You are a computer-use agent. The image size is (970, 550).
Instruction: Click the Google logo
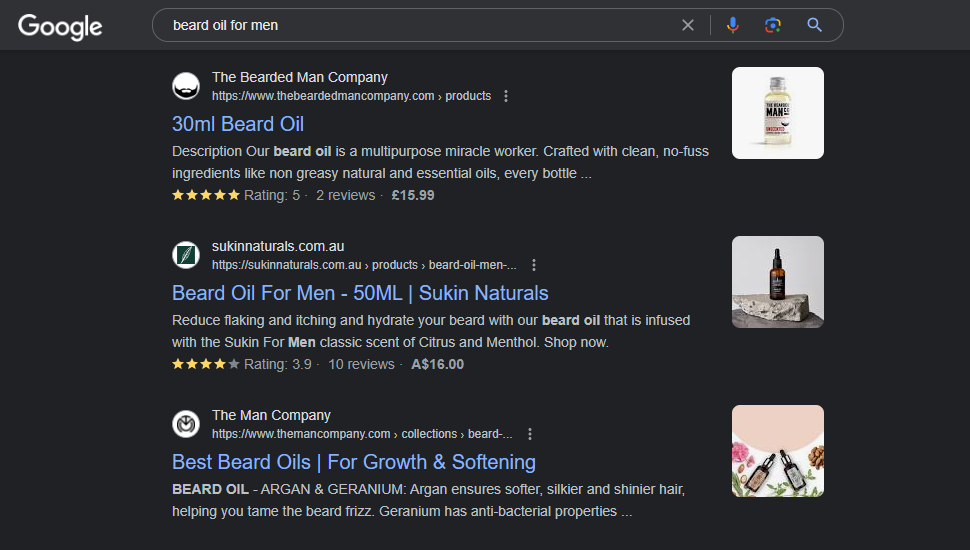pos(60,27)
